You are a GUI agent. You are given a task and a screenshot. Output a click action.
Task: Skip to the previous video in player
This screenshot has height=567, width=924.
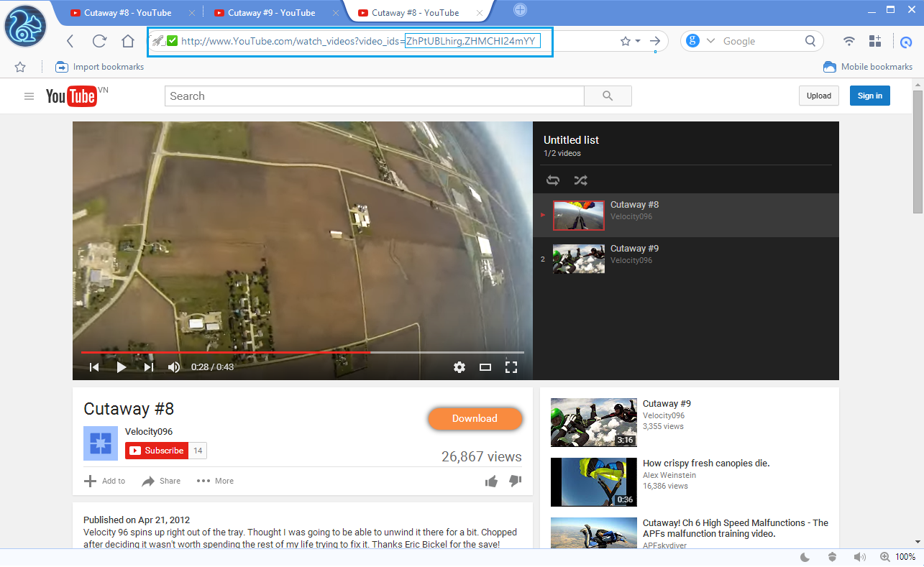point(93,367)
